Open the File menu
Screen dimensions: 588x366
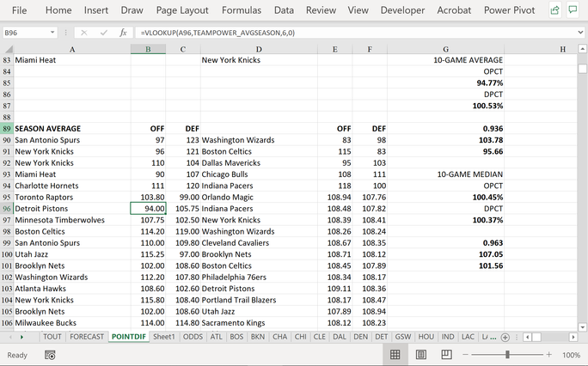(x=19, y=10)
